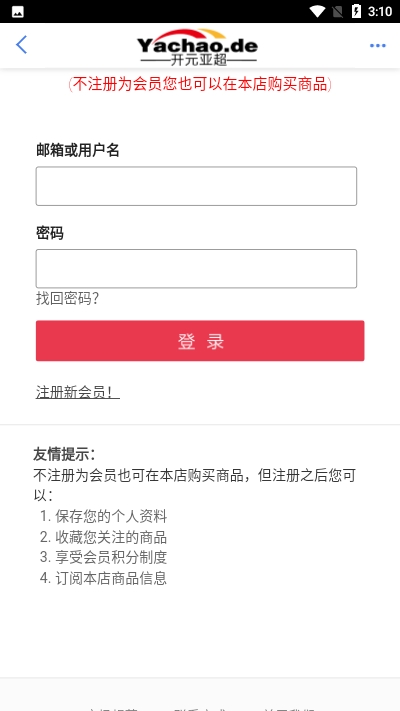The height and width of the screenshot is (711, 400).
Task: Open the 注册新会员! registration link
Action: click(78, 392)
